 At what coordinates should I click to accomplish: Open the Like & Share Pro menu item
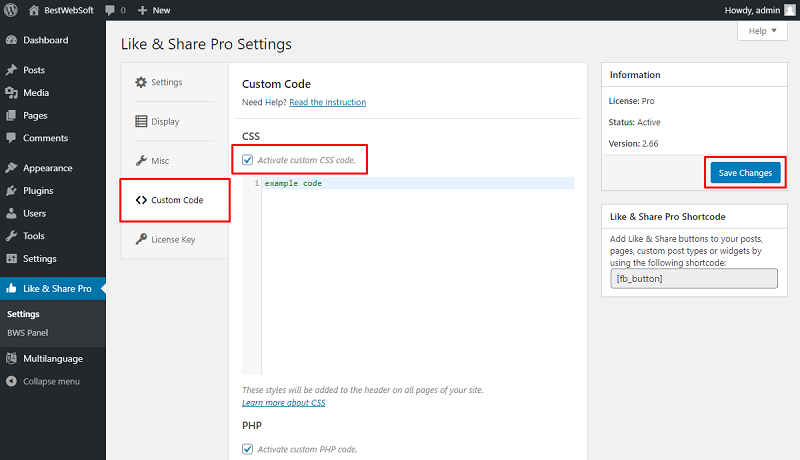point(53,289)
